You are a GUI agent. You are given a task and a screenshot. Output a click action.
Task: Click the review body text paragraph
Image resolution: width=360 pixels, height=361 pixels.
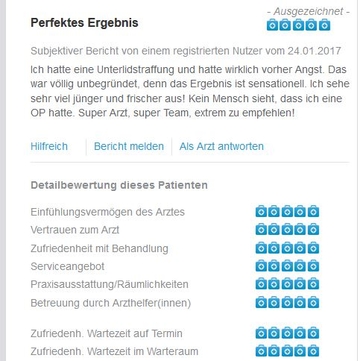pyautogui.click(x=190, y=91)
